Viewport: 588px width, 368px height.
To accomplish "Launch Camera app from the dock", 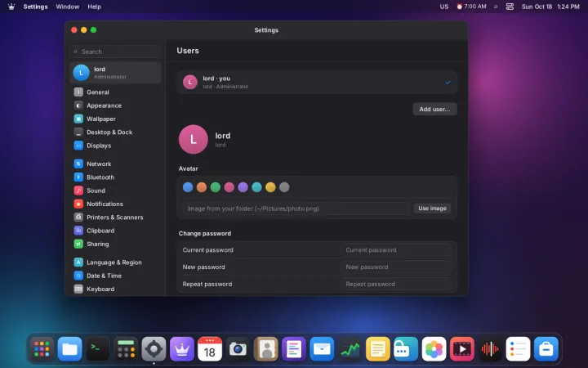I will tap(238, 349).
